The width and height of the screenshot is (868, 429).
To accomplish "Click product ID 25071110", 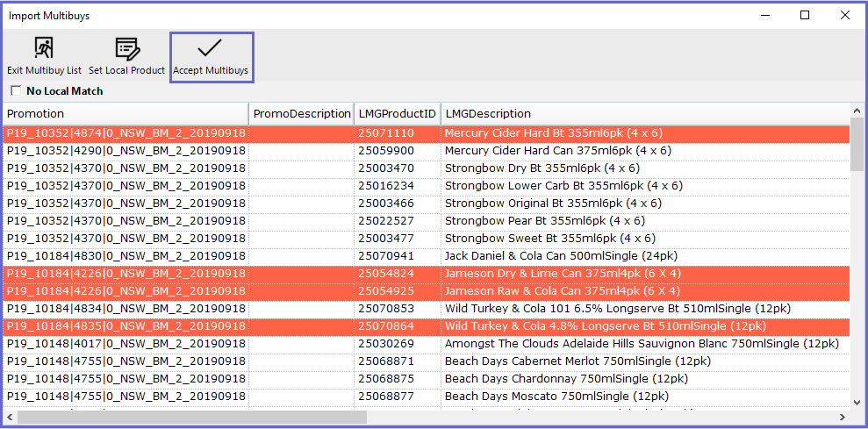I will pos(386,133).
